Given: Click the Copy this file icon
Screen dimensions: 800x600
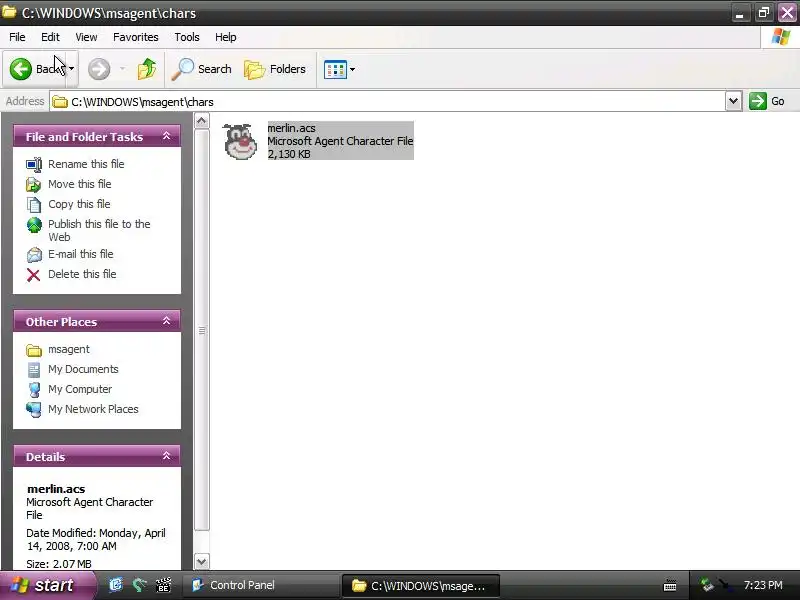Looking at the screenshot, I should (x=34, y=205).
